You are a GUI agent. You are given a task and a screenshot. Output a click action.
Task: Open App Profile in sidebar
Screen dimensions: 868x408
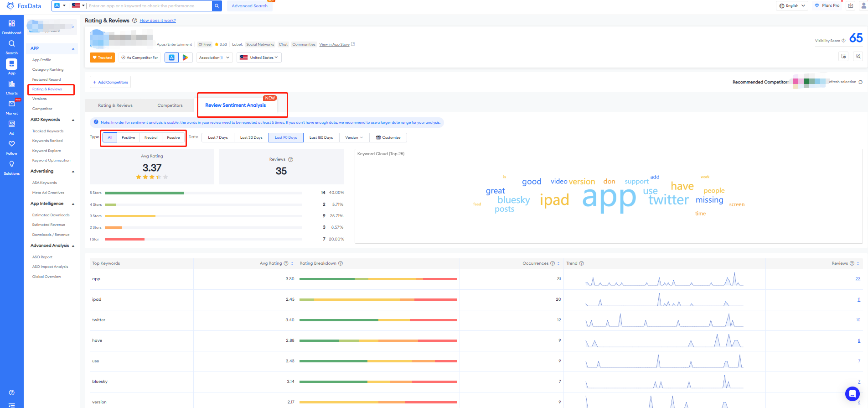point(41,60)
